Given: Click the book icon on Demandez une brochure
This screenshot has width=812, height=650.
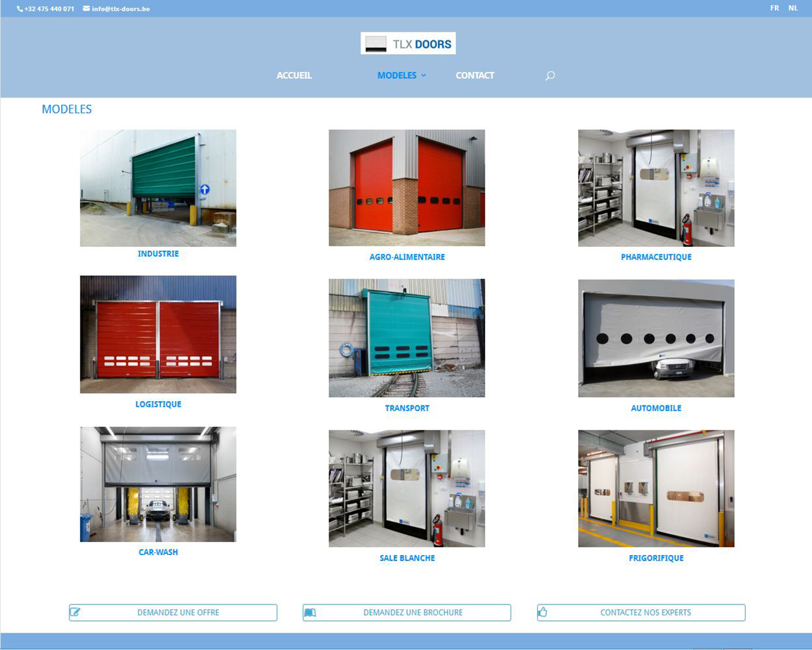Looking at the screenshot, I should tap(310, 612).
